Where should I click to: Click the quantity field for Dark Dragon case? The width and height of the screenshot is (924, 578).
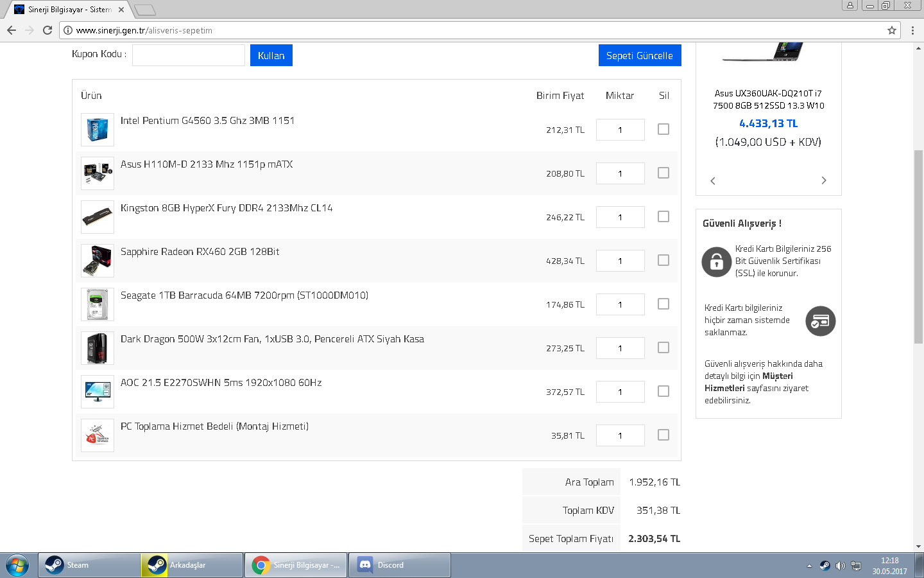tap(620, 348)
